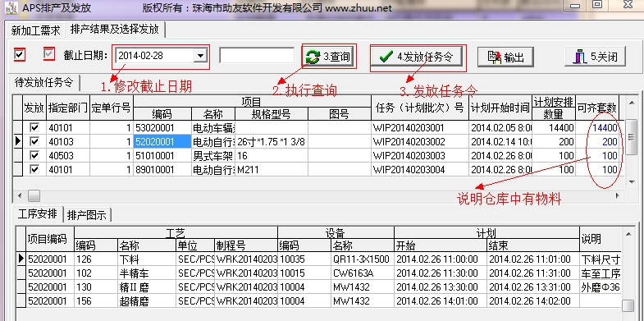The width and height of the screenshot is (644, 321).
Task: Click the equipment code cell 10035
Action: click(304, 259)
